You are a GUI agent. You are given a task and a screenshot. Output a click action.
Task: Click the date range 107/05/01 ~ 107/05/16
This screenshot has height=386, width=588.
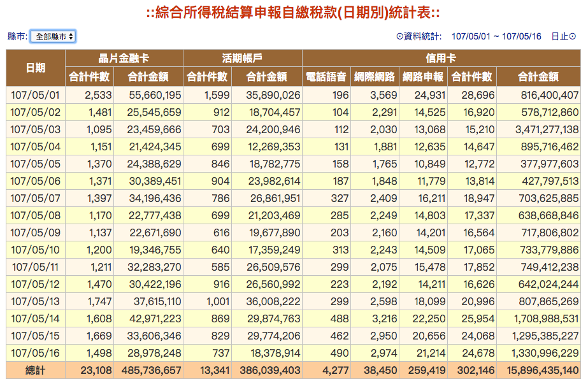[496, 36]
